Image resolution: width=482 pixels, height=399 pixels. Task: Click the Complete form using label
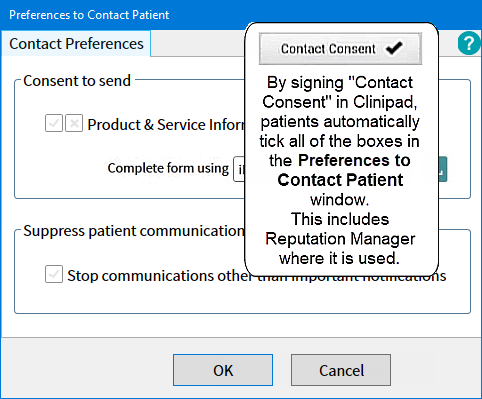[168, 168]
